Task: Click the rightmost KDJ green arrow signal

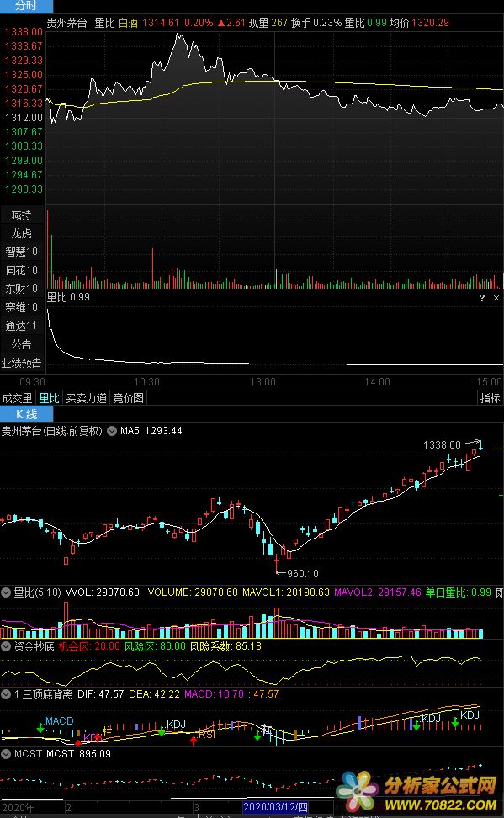Action: pos(455,723)
